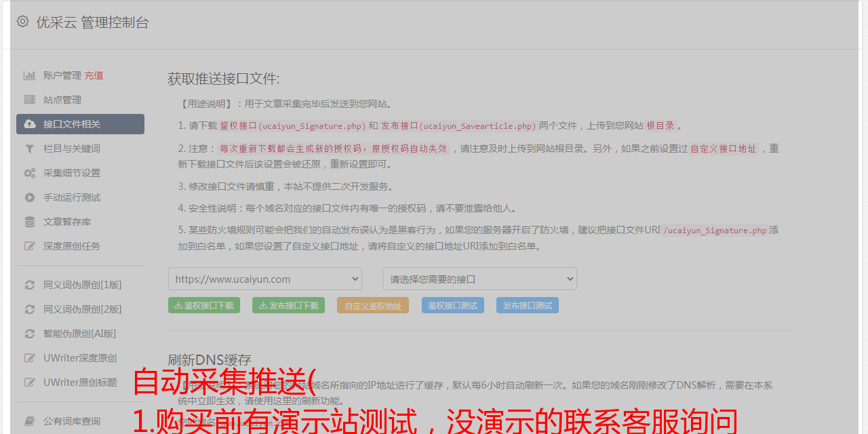Viewport: 868px width, 434px height.
Task: Open UWriter深度原创 menu item
Action: [80, 358]
